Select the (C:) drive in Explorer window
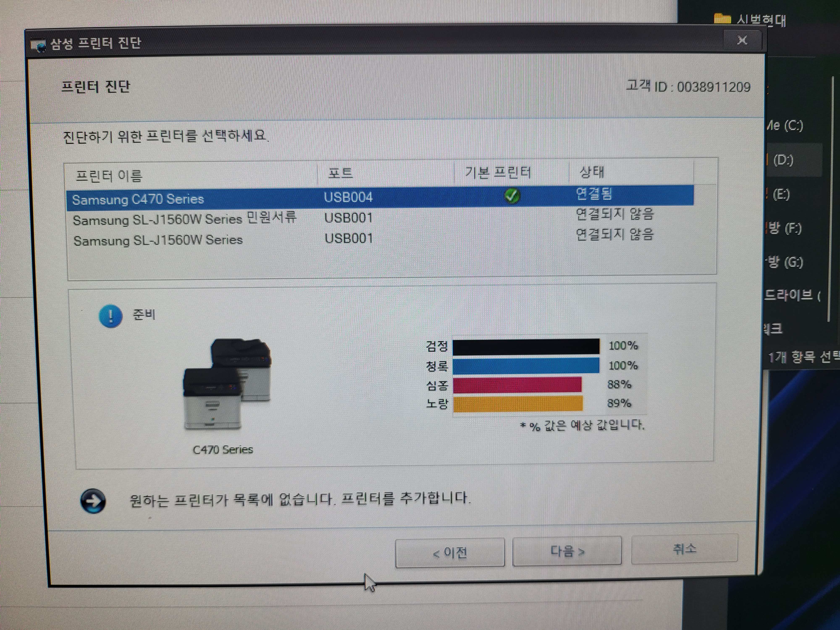The image size is (840, 630). pos(785,126)
